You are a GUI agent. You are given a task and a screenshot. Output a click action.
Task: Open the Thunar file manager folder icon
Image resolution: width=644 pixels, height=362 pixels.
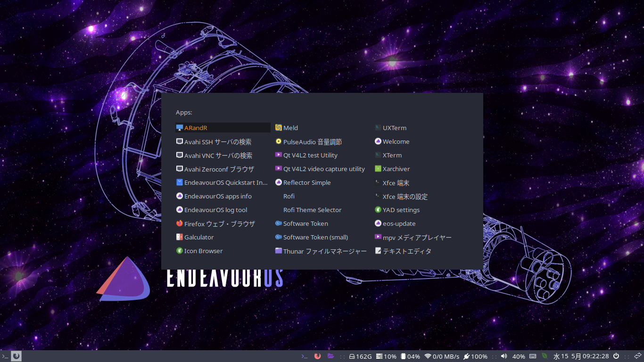279,251
